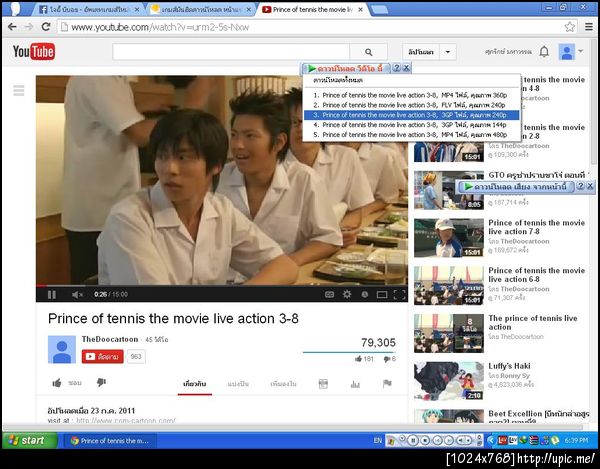Open Luffy's Haki video title
The image size is (600, 469).
(x=509, y=366)
